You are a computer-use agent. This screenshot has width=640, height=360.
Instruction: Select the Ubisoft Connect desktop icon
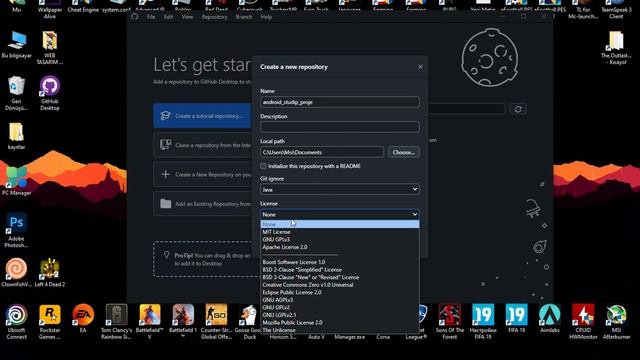point(16,322)
